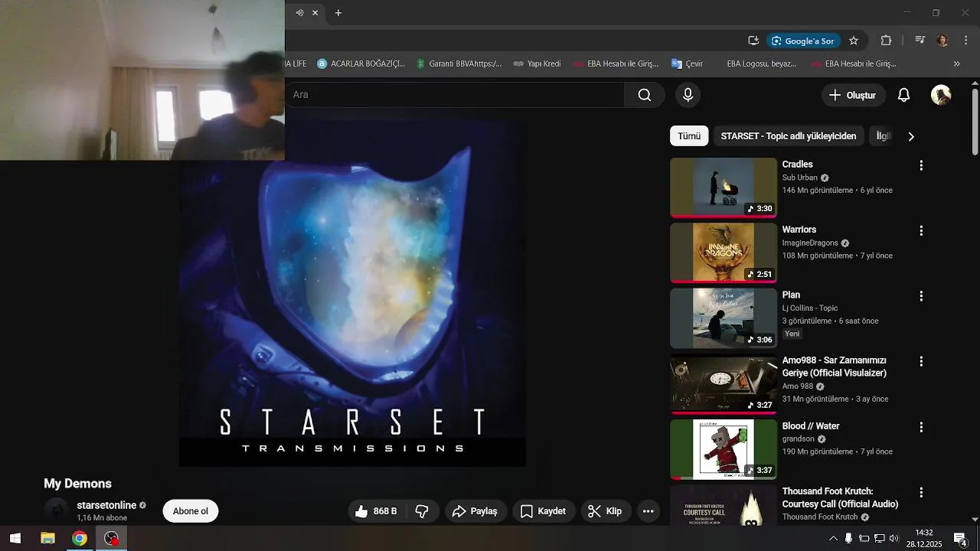Open options menu for Plan video
This screenshot has height=551, width=980.
pyautogui.click(x=921, y=296)
